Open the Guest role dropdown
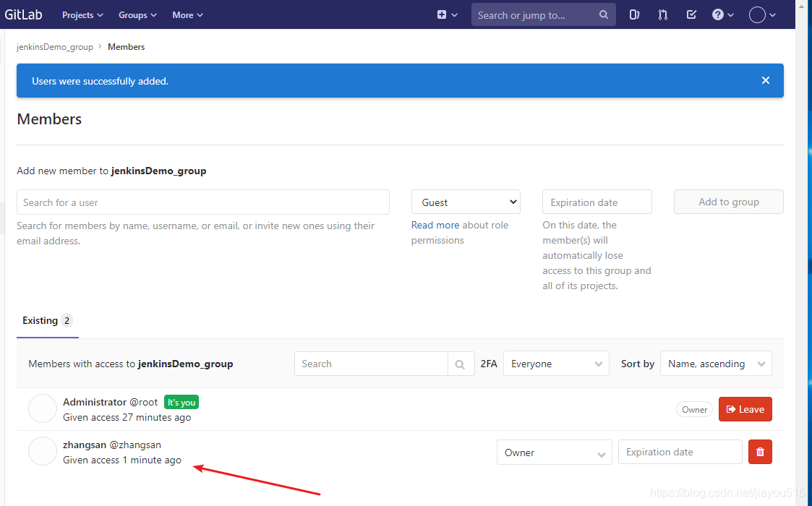The image size is (812, 506). (x=466, y=202)
